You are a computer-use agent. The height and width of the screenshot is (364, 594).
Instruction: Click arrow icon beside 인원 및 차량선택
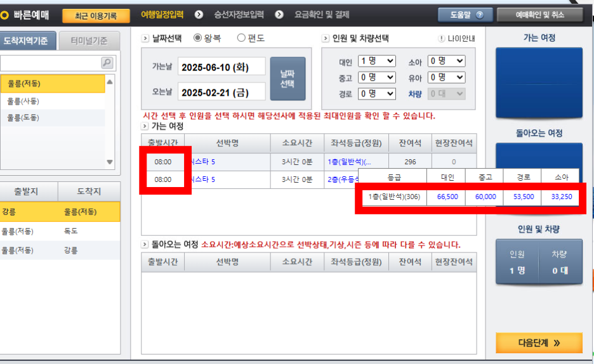[325, 38]
